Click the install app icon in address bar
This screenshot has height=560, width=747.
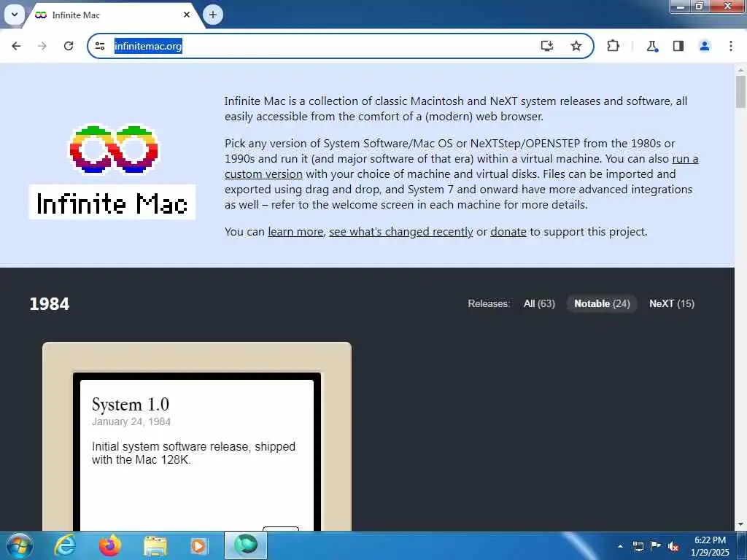click(x=547, y=46)
